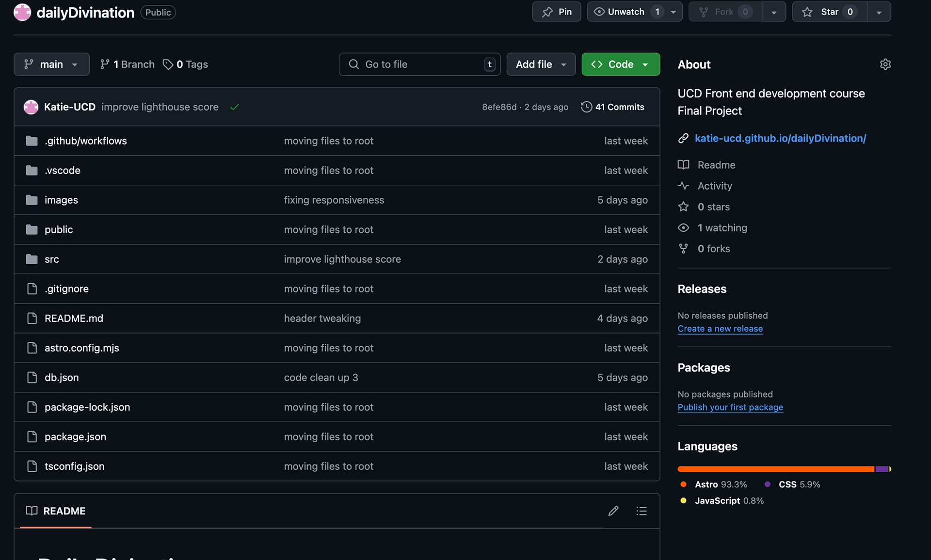
Task: Click the dailyDivination repository name
Action: click(85, 13)
